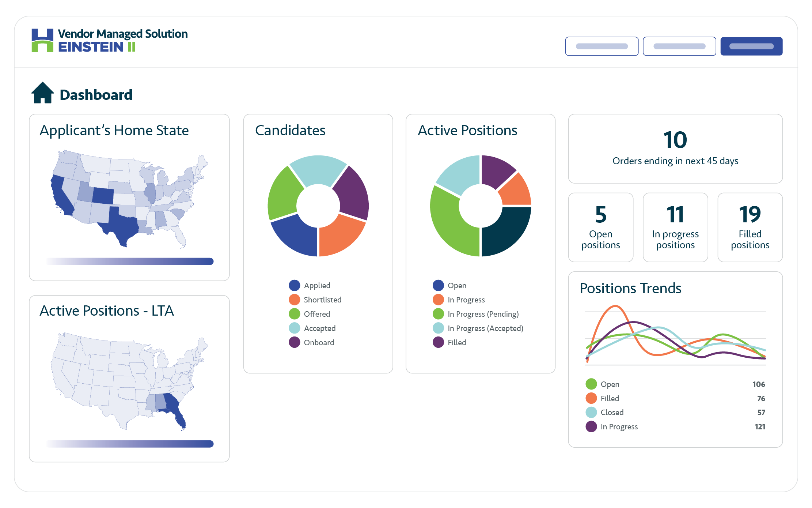Toggle the Offered category in Candidates legend

[295, 314]
